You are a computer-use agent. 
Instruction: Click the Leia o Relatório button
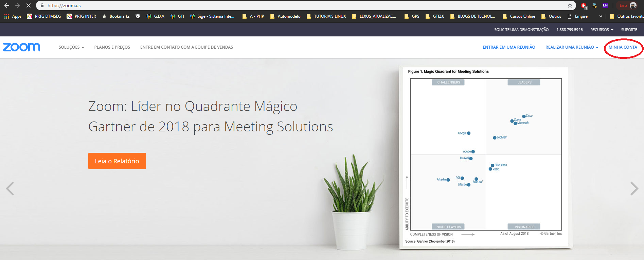pos(117,161)
